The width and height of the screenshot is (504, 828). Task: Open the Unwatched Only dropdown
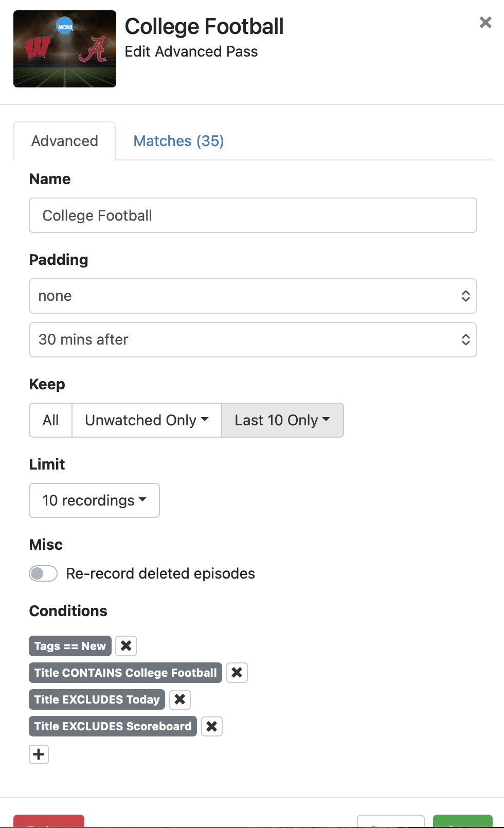(x=147, y=420)
